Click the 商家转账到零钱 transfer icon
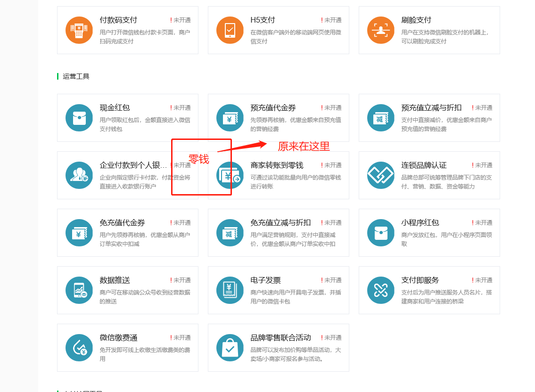Image resolution: width=535 pixels, height=392 pixels. [230, 175]
